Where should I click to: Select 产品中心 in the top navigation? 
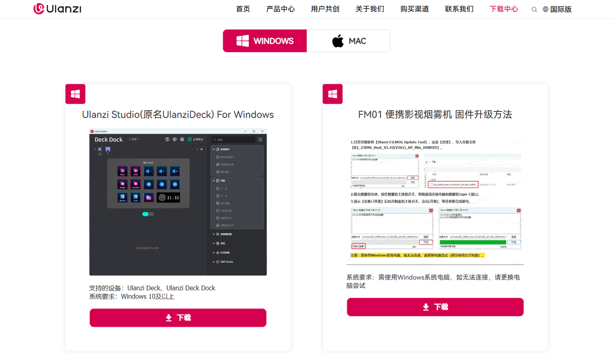tap(280, 9)
